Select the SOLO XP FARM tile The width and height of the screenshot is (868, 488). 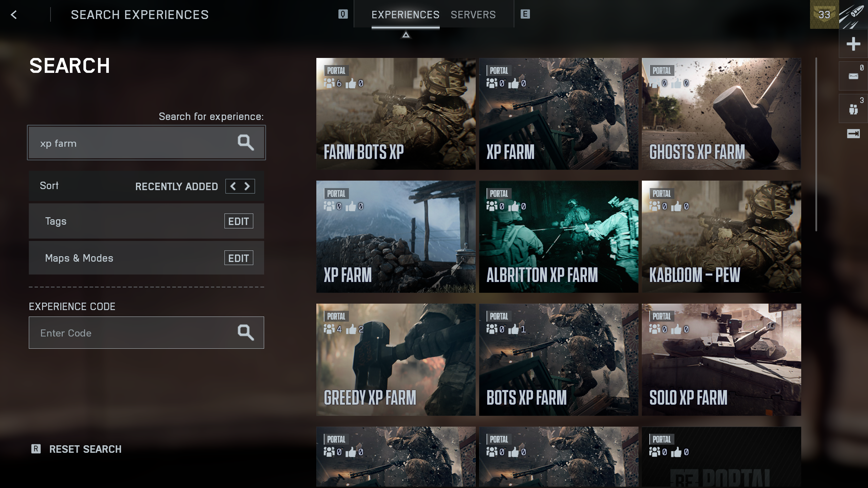tap(722, 359)
